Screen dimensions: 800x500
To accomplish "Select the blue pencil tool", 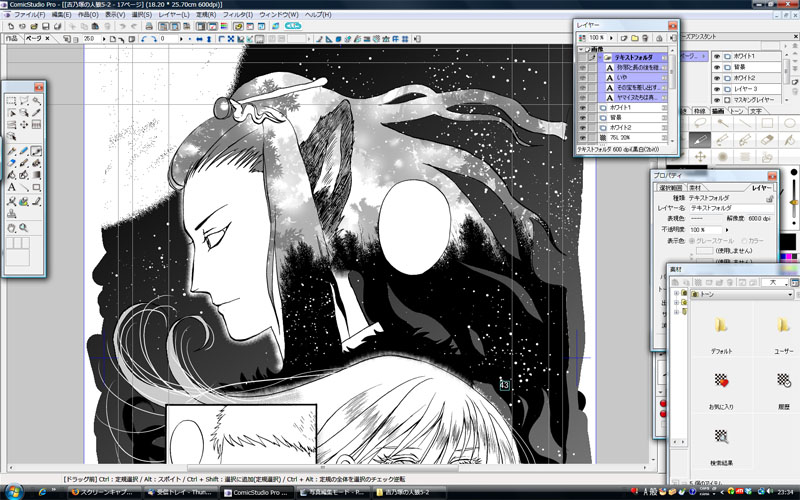I will point(24,151).
